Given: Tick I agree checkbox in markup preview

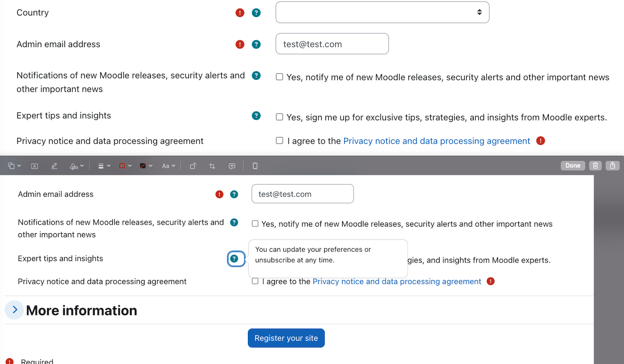Looking at the screenshot, I should pyautogui.click(x=255, y=281).
